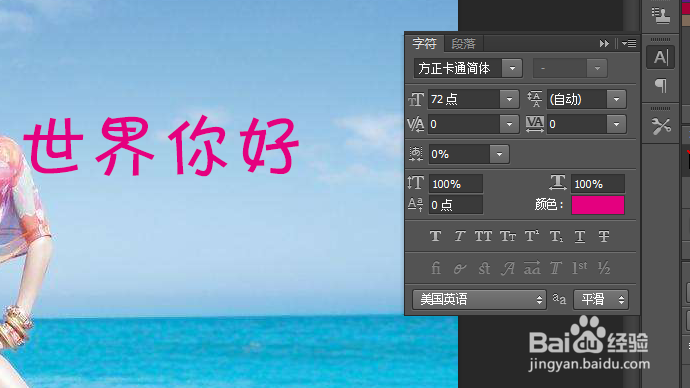Open the Character panel dock icon
690x388 pixels.
(x=661, y=57)
